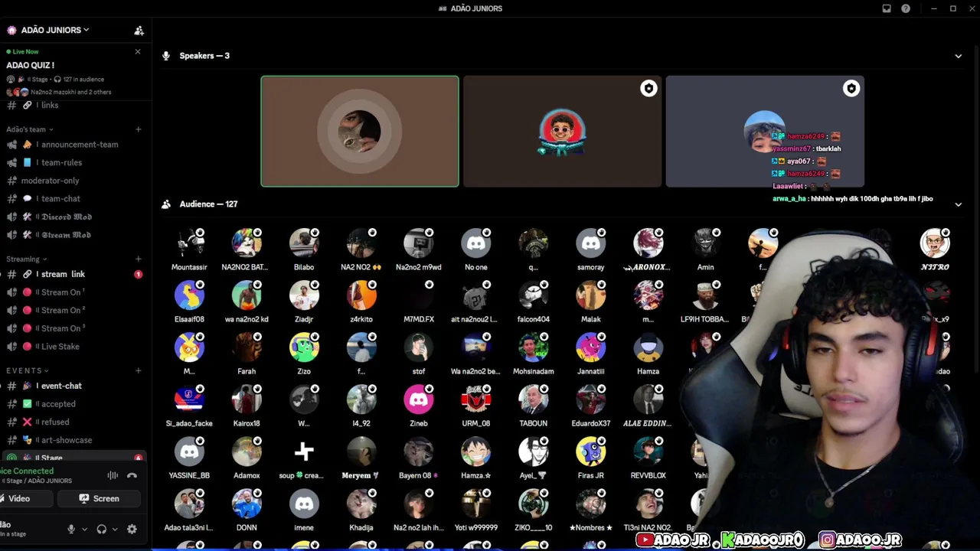Select audience member Firas JR's avatar
The image size is (980, 551).
(x=591, y=452)
